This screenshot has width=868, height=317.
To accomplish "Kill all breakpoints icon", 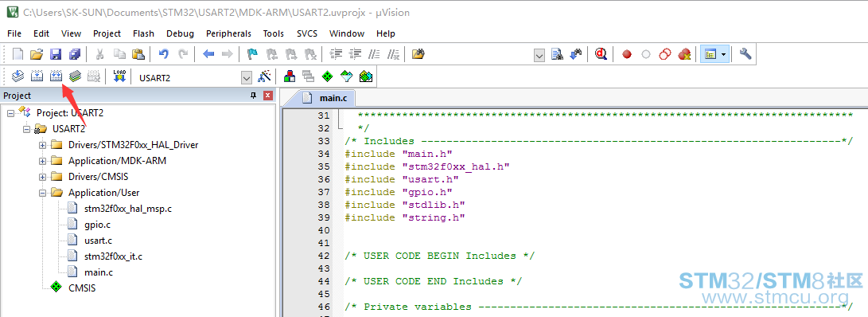I will click(684, 54).
